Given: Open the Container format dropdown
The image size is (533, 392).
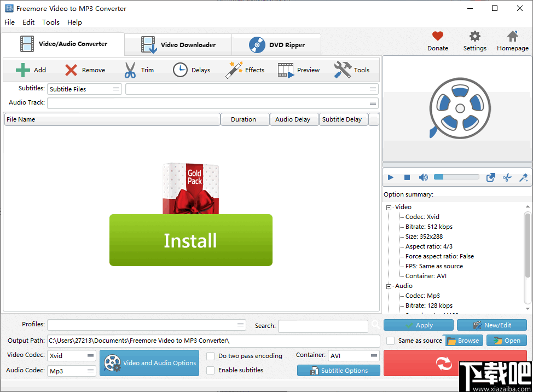Looking at the screenshot, I should (353, 355).
